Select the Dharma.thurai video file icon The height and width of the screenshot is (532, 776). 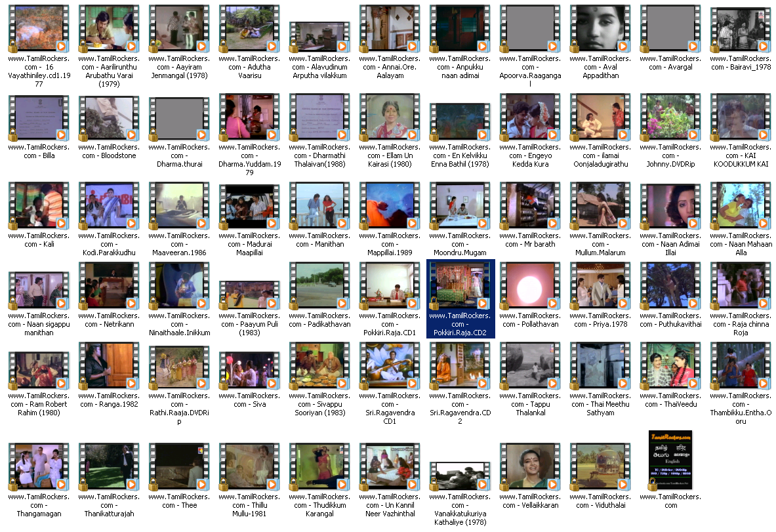[179, 119]
